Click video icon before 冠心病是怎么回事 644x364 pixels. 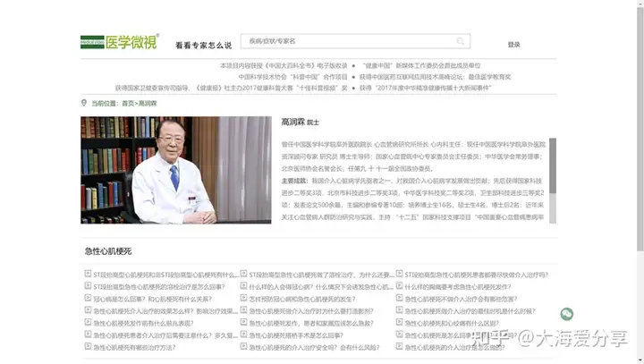click(88, 298)
